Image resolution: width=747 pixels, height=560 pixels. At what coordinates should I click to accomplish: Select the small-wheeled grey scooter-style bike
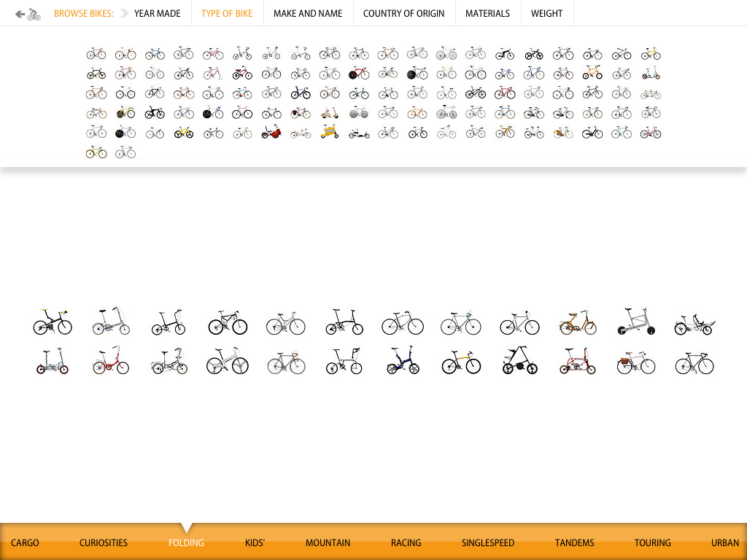click(x=635, y=322)
